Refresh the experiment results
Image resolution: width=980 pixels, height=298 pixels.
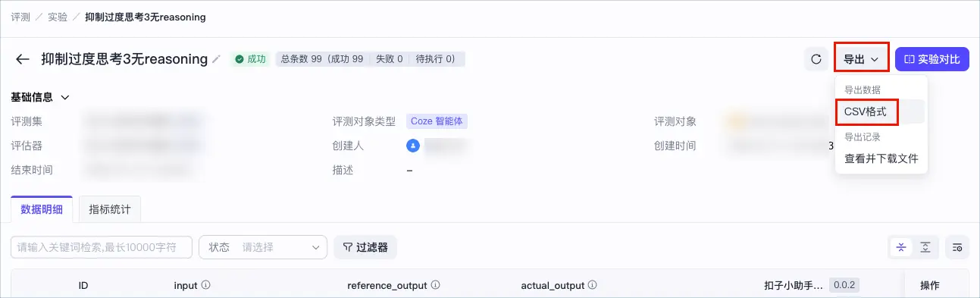816,59
